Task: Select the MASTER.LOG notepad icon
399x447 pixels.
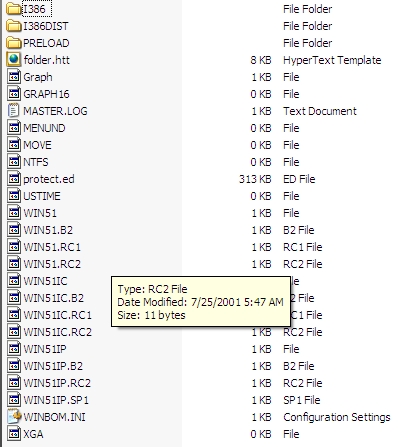Action: pyautogui.click(x=14, y=111)
